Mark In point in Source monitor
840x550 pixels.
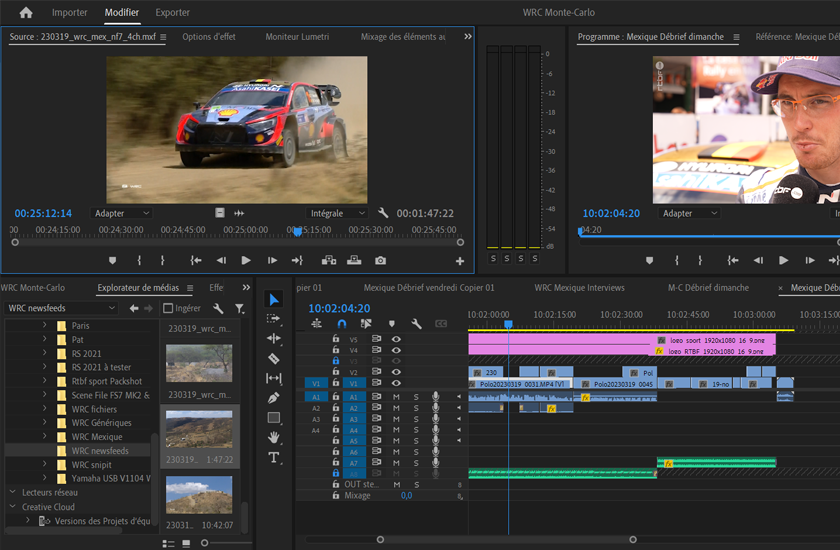(139, 260)
